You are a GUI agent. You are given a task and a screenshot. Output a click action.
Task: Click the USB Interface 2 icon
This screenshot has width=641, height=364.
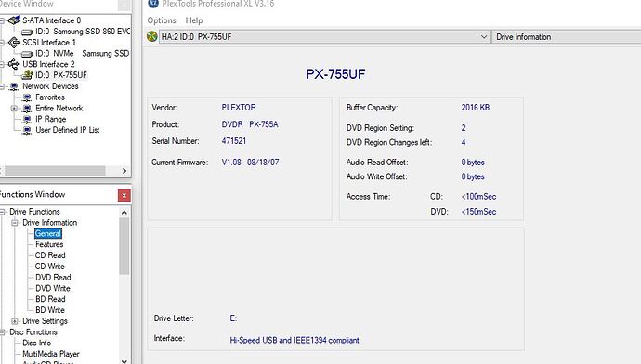14,64
